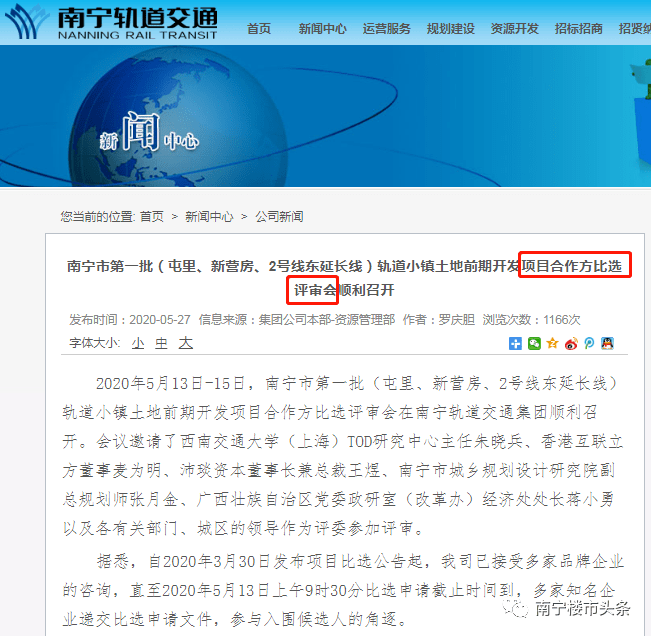Screen dimensions: 651x636
Task: Open the 规划建设 navigation menu item
Action: click(x=450, y=29)
